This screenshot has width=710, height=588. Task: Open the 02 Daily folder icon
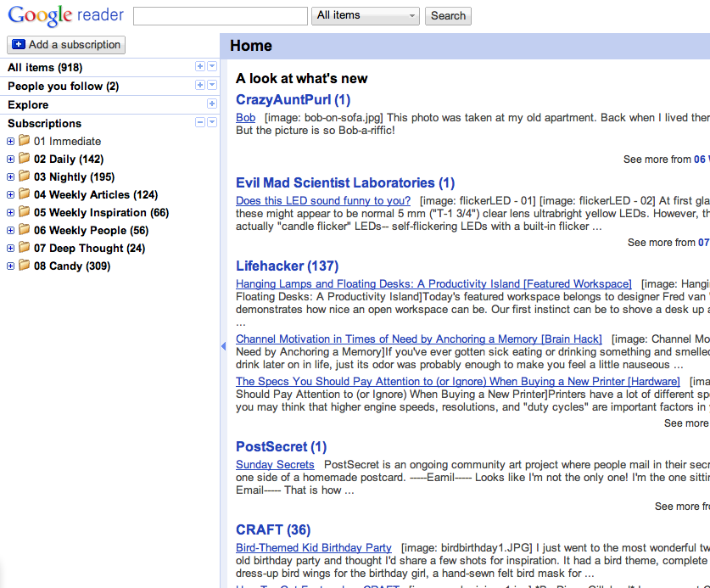25,158
